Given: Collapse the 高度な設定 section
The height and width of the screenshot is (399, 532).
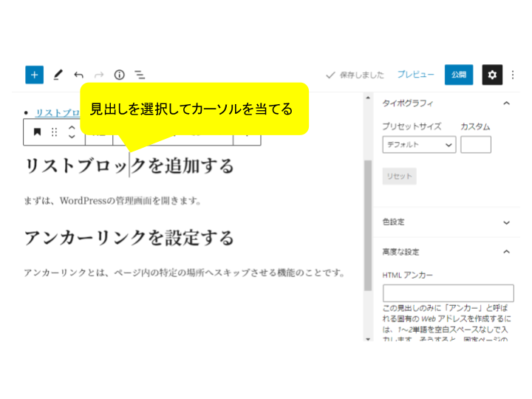Looking at the screenshot, I should coord(506,251).
